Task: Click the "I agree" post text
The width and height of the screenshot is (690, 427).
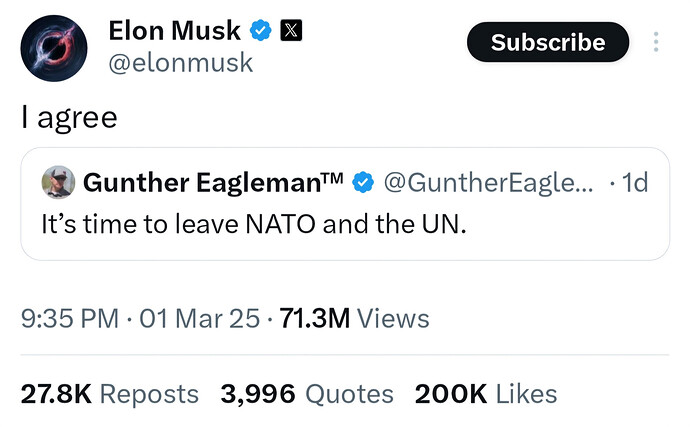Action: (x=69, y=117)
